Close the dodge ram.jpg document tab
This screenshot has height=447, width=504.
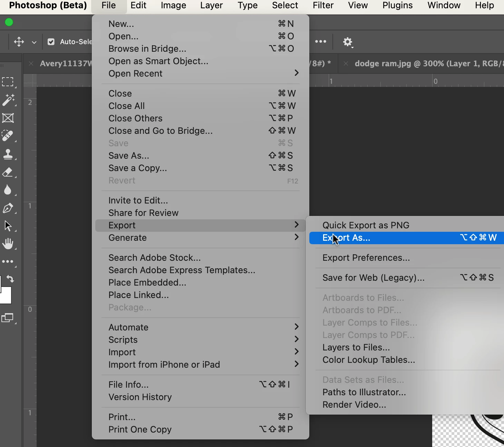[x=346, y=63]
